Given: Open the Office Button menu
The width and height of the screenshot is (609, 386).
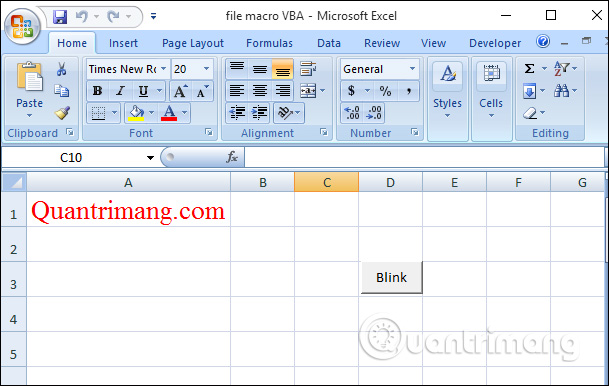Looking at the screenshot, I should click(22, 26).
